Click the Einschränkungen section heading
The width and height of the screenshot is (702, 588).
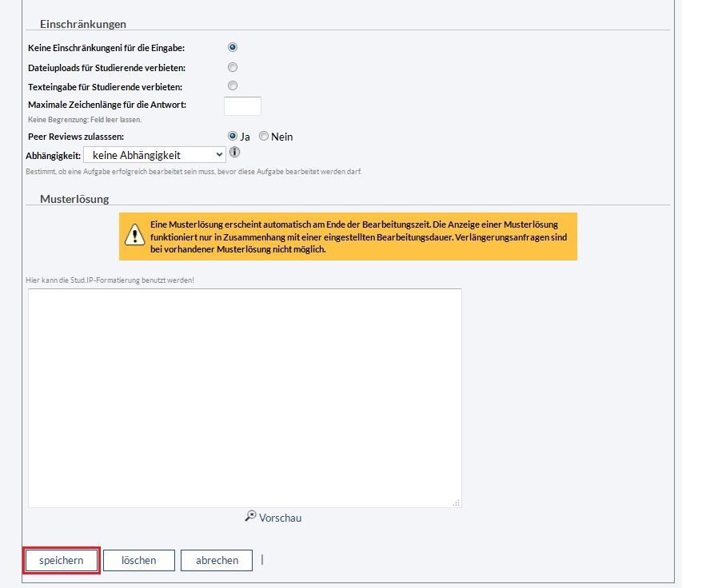coord(83,24)
